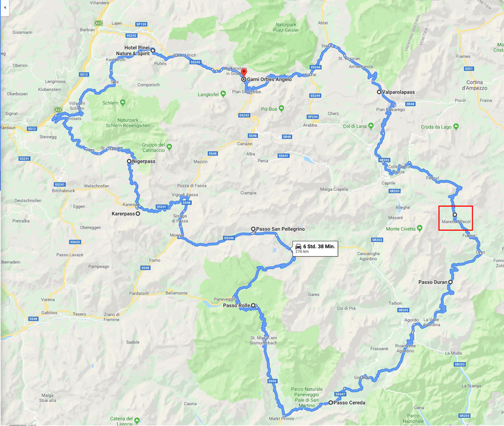
Task: Click the waypoint circle near Mareson-Pecol
Action: point(455,215)
